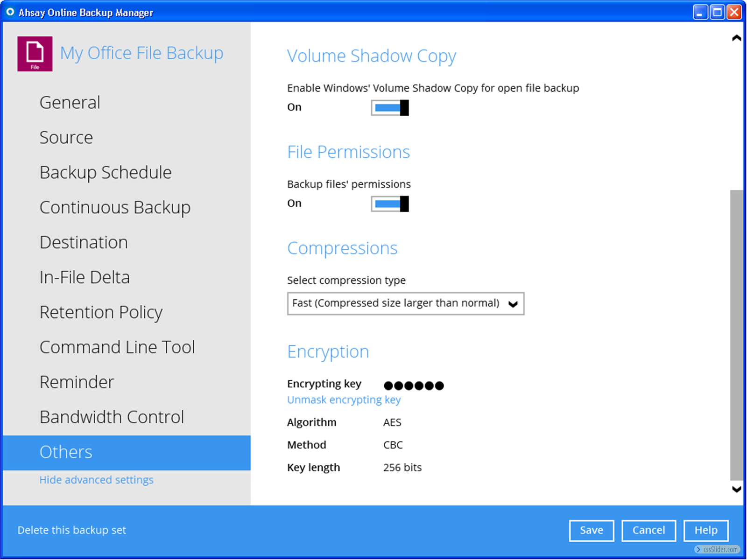747x560 pixels.
Task: Click the 256 bits key length value
Action: 402,468
